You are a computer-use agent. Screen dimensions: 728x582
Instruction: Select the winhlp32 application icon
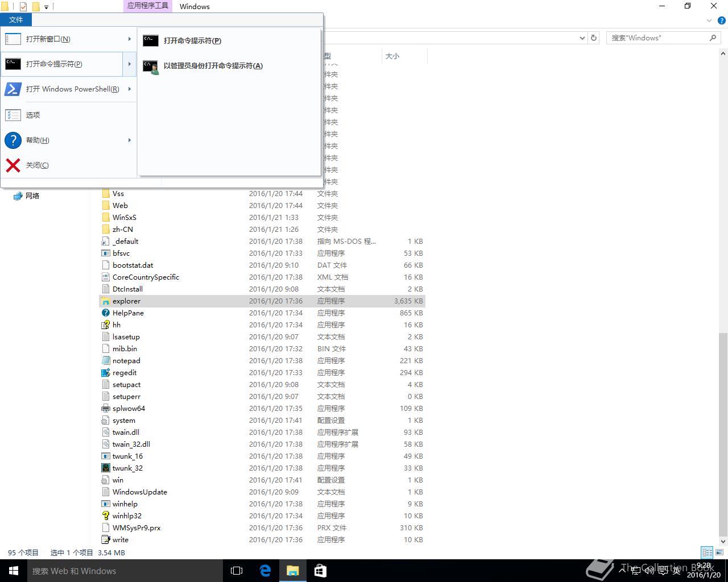pos(105,516)
